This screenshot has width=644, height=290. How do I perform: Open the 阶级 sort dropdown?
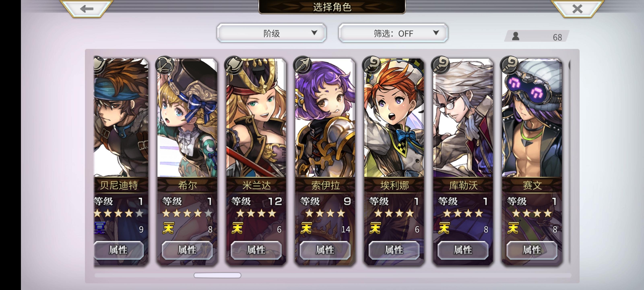click(271, 33)
